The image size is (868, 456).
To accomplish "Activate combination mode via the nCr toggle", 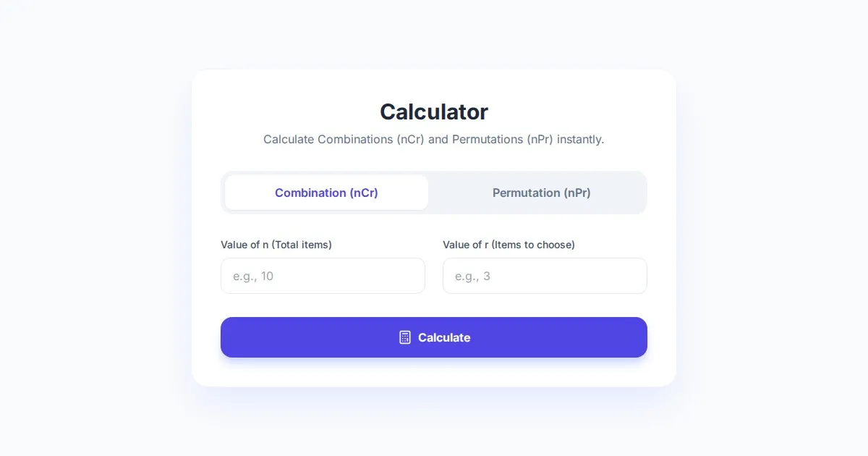I will [x=326, y=193].
